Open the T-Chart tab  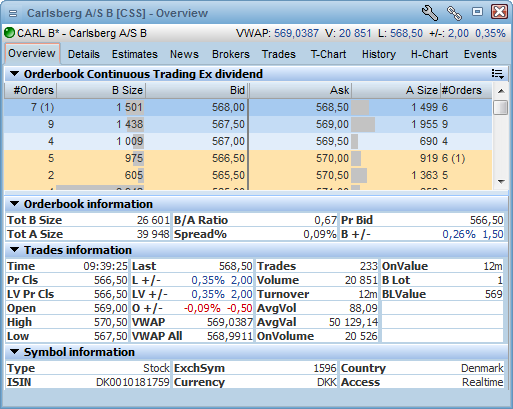tap(328, 54)
